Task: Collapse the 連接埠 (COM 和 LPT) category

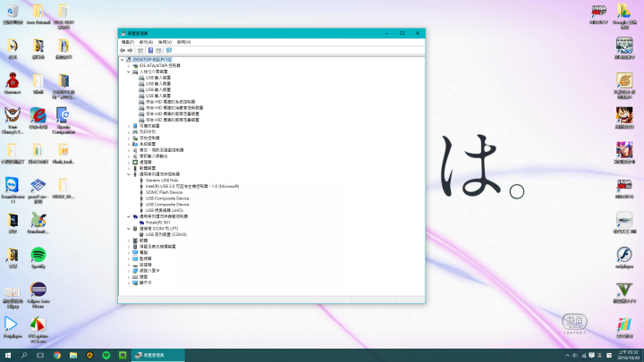Action: 129,229
